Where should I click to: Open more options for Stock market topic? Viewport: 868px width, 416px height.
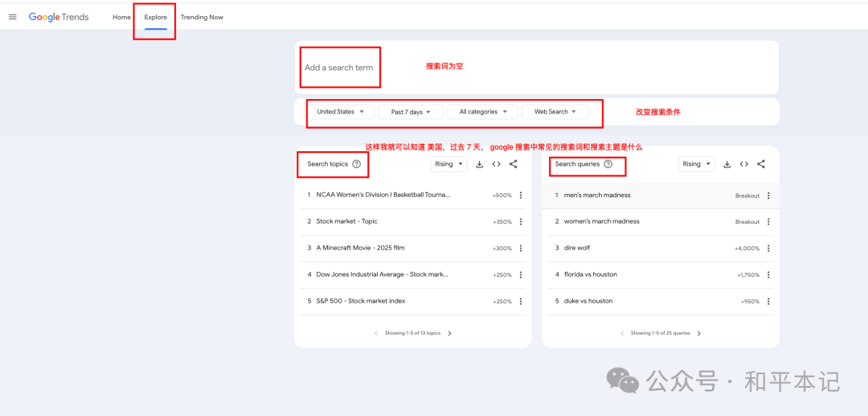click(520, 221)
